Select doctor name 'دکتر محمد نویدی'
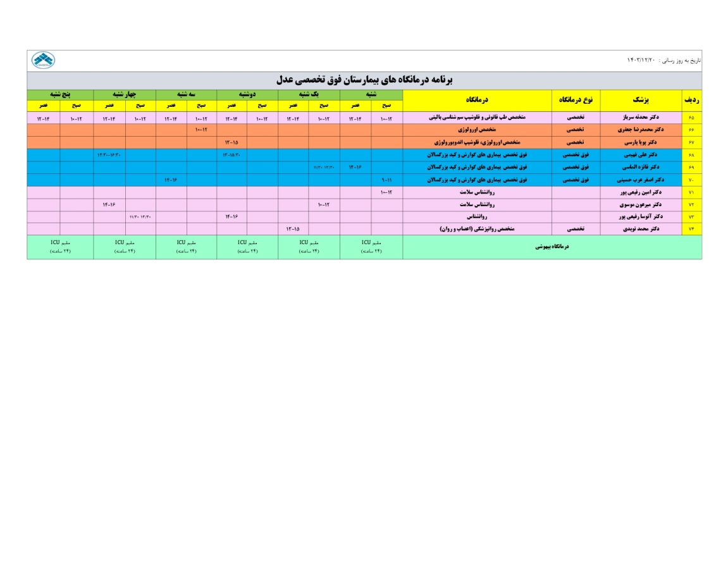The width and height of the screenshot is (728, 563). [641, 229]
